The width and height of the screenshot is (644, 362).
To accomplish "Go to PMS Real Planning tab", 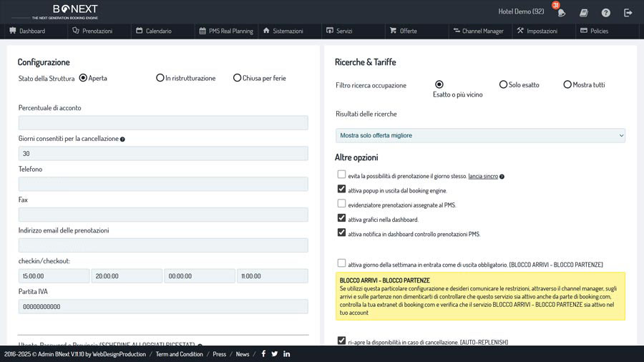I will click(x=225, y=31).
